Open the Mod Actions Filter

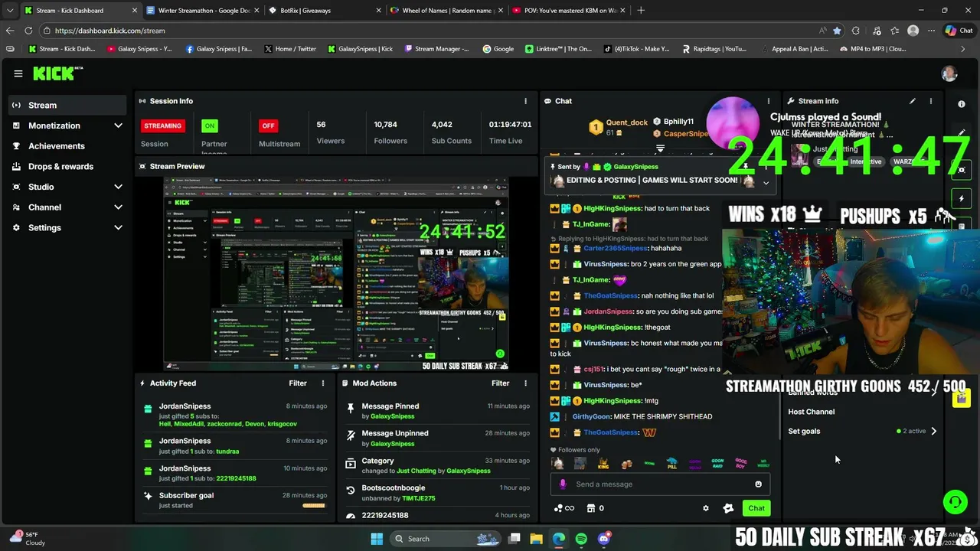pos(501,383)
